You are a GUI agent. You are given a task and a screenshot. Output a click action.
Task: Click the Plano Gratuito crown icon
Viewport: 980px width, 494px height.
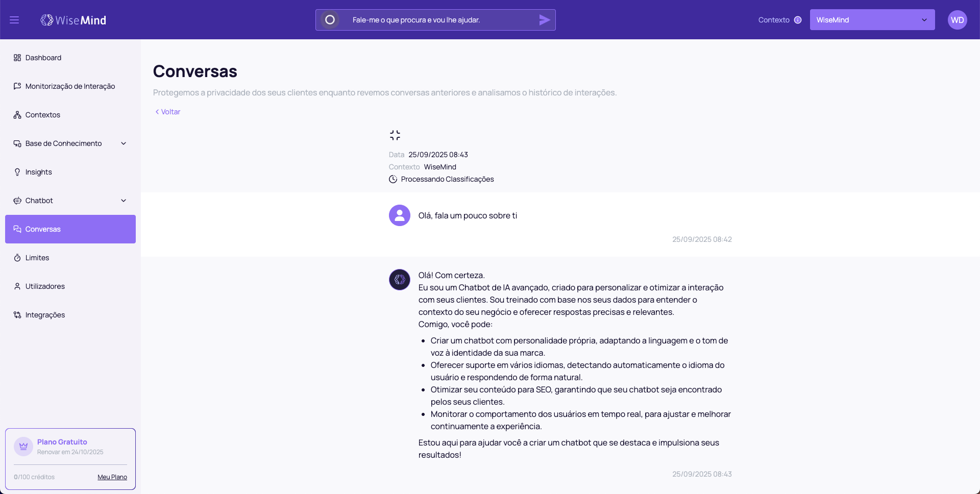click(23, 447)
